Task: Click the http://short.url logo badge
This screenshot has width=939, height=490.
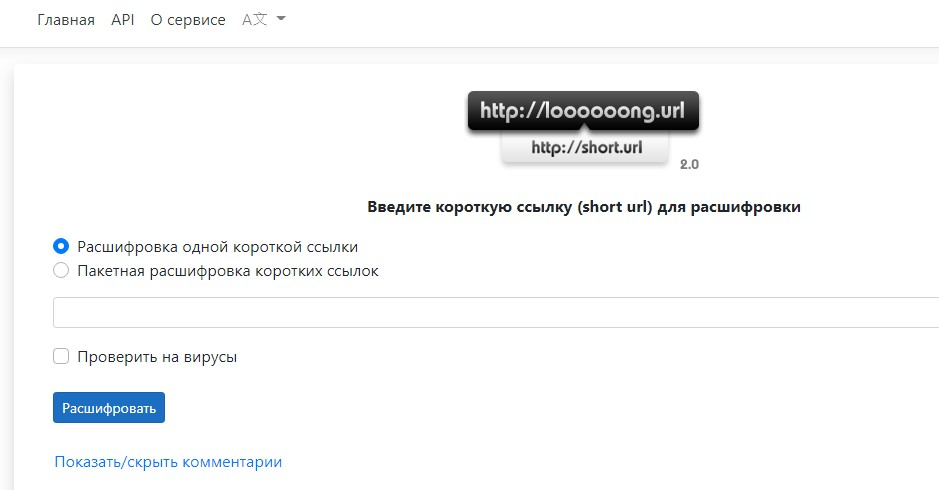Action: coord(586,147)
